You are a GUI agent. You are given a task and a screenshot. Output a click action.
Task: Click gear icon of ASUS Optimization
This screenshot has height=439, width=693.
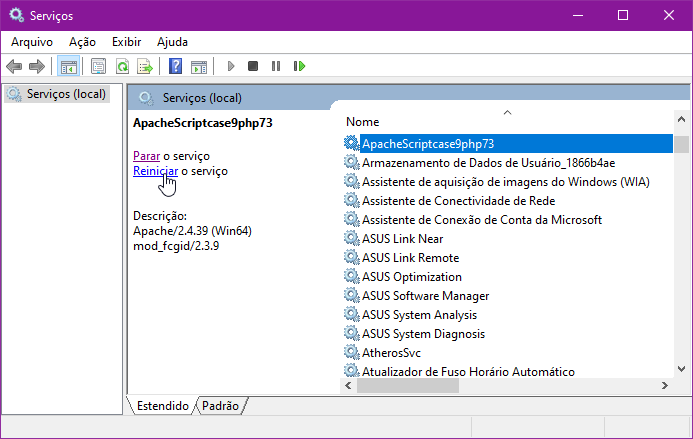pos(351,276)
